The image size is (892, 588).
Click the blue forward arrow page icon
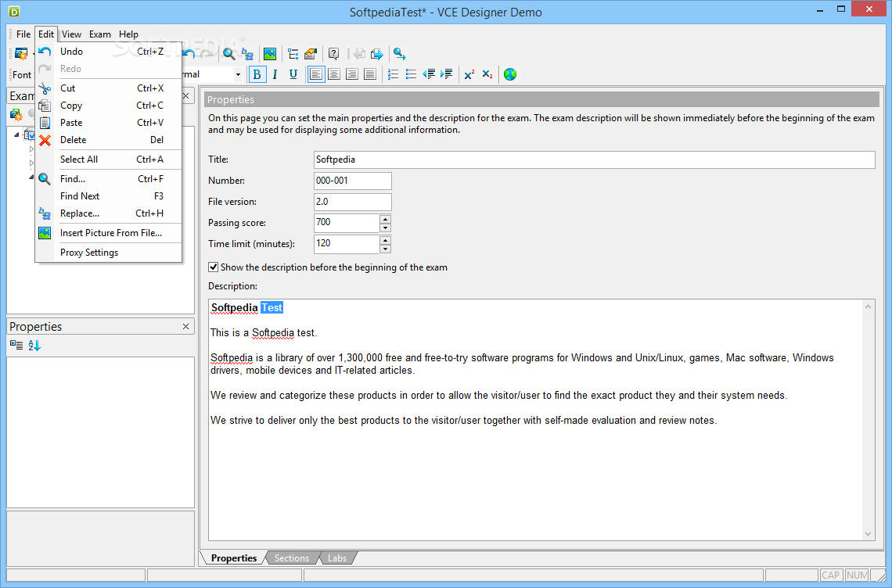[x=376, y=54]
